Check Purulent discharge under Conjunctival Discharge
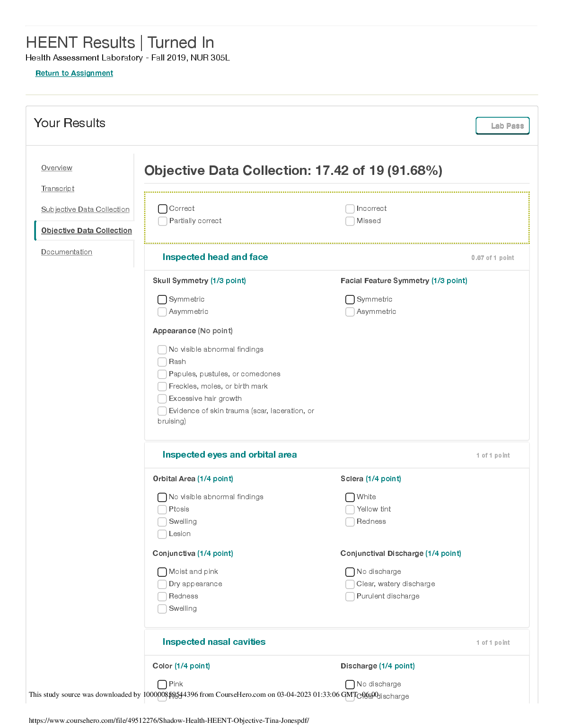Viewport: 563px width, 728px height. pyautogui.click(x=350, y=597)
